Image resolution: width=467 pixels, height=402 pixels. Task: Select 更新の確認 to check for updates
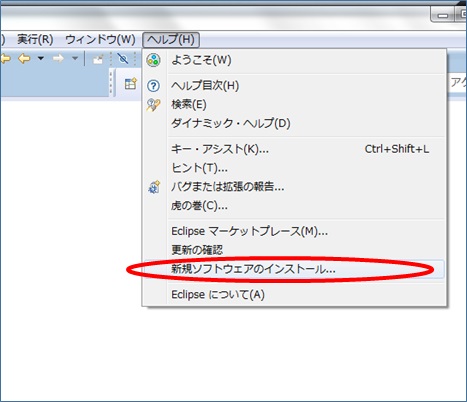point(295,250)
